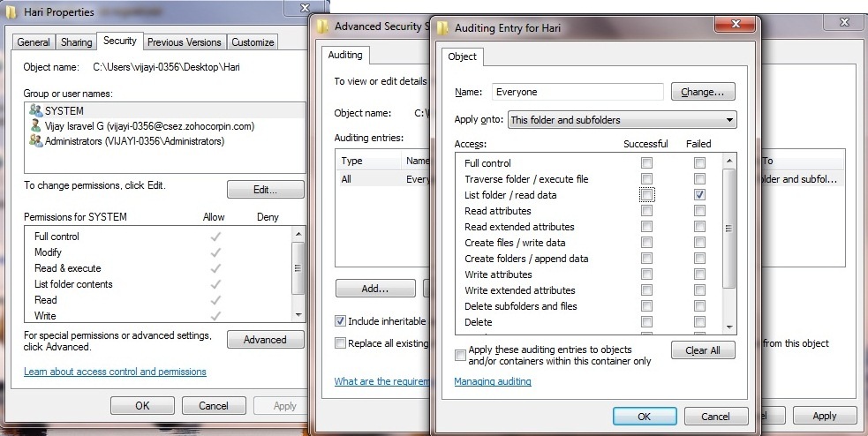Select SYSTEM group icon in user list
This screenshot has height=436, width=868.
click(36, 110)
